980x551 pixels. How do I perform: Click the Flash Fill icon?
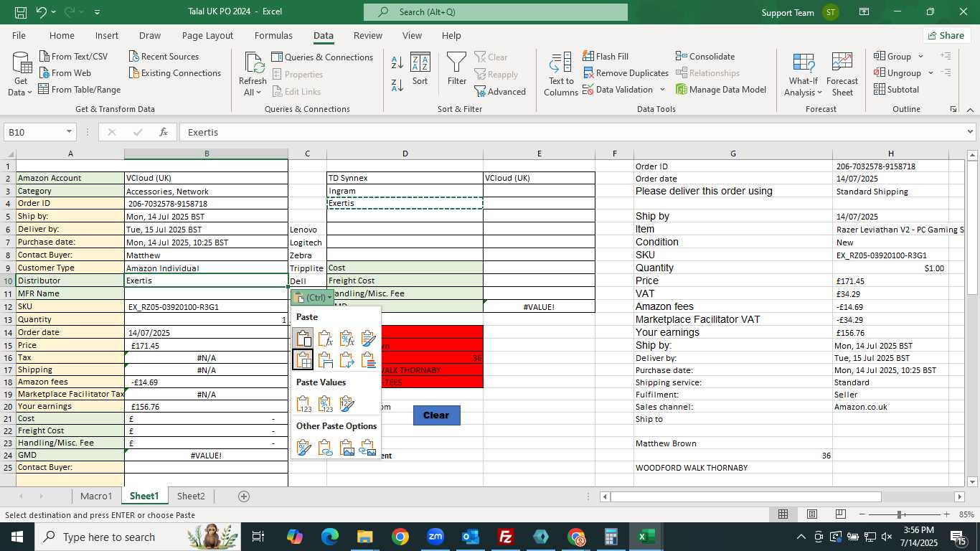[588, 56]
